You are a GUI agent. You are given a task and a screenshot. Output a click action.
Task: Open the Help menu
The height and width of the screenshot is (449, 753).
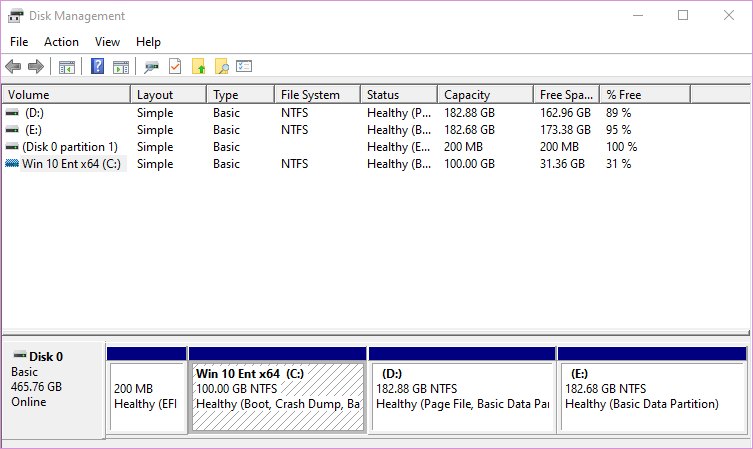click(x=148, y=42)
